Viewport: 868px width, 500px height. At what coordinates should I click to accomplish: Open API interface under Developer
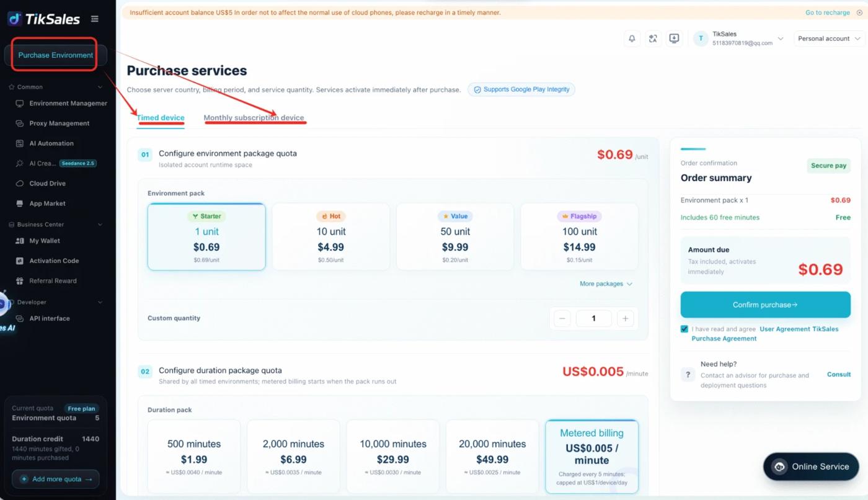(43, 318)
